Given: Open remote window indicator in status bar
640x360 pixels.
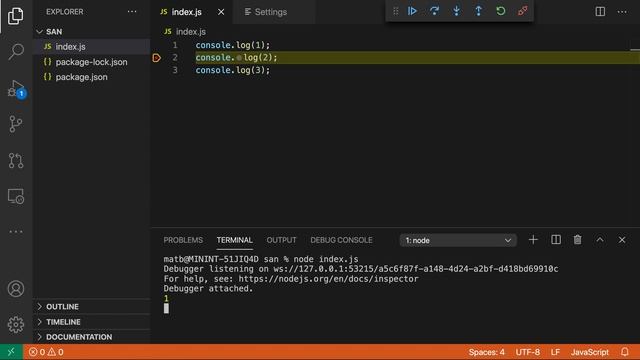Looking at the screenshot, I should click(x=11, y=352).
